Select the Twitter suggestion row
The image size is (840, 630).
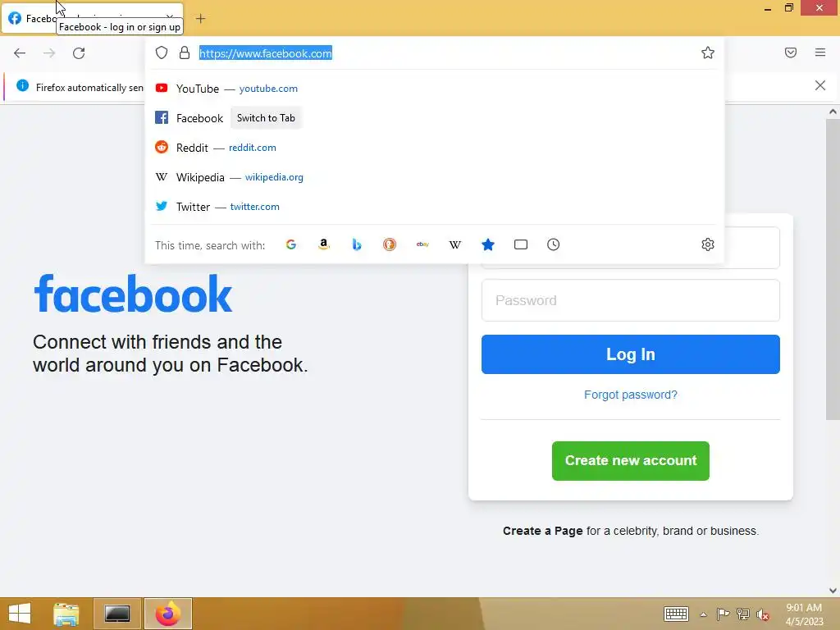pyautogui.click(x=435, y=206)
